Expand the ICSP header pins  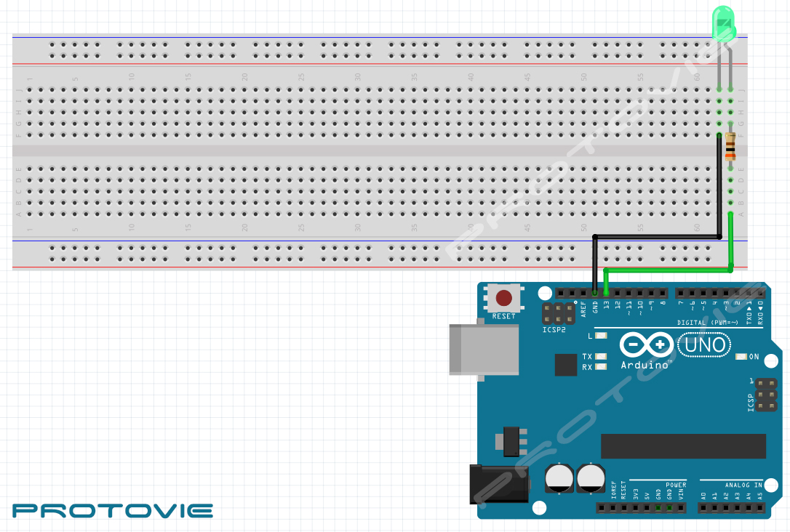click(765, 393)
